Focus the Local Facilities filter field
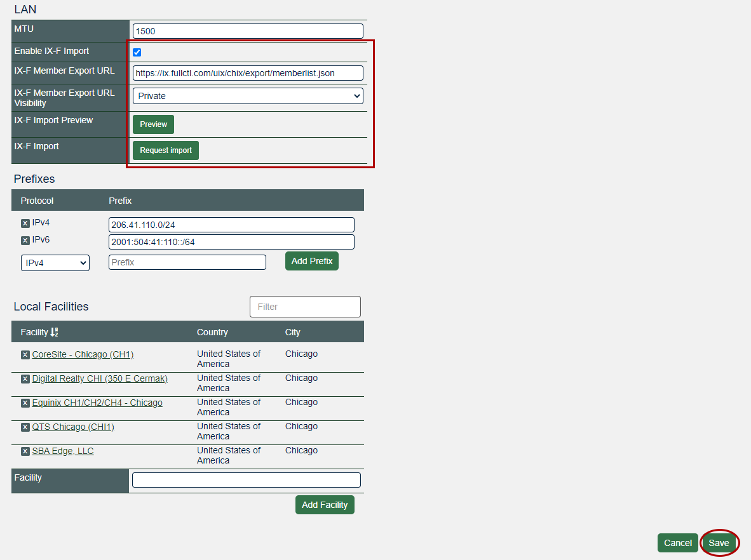This screenshot has height=560, width=751. coord(305,307)
